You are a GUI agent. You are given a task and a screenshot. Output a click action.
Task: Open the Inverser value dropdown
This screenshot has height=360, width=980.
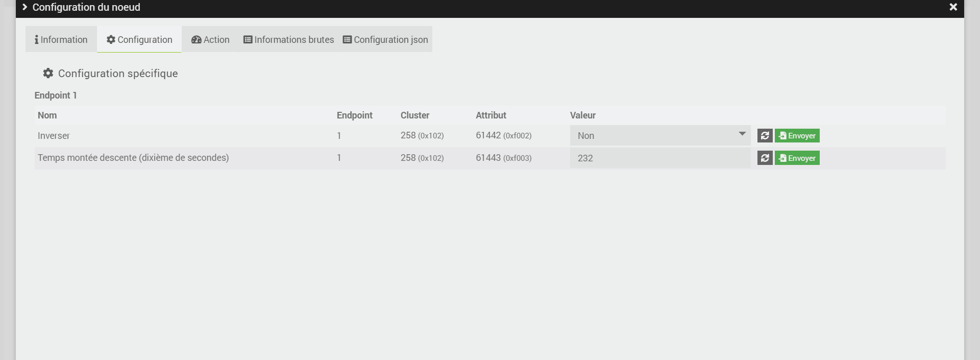tap(659, 136)
